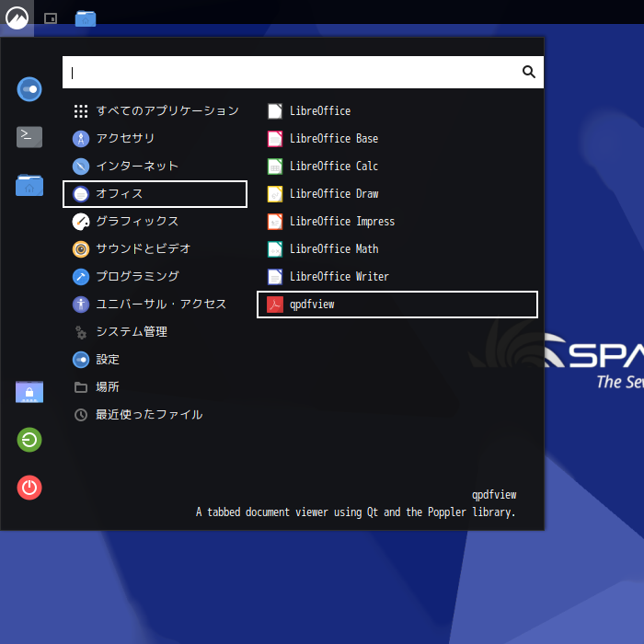
Task: Click the lock screen icon in sidebar
Action: click(29, 391)
